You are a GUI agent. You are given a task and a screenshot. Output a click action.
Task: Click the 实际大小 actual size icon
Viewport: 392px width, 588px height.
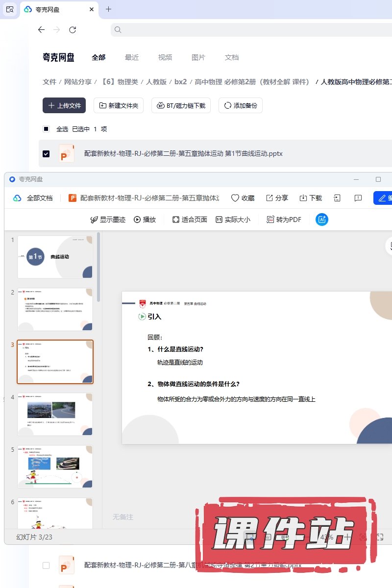[219, 220]
